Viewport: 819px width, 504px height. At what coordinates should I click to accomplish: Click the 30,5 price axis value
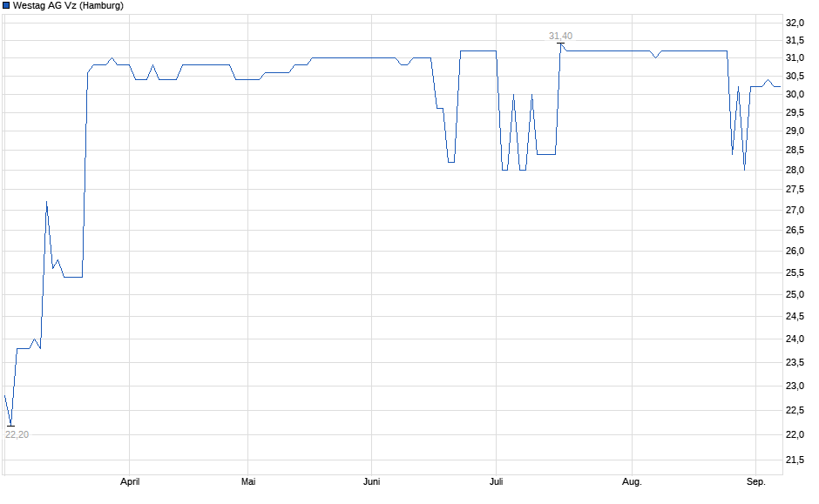coord(795,77)
